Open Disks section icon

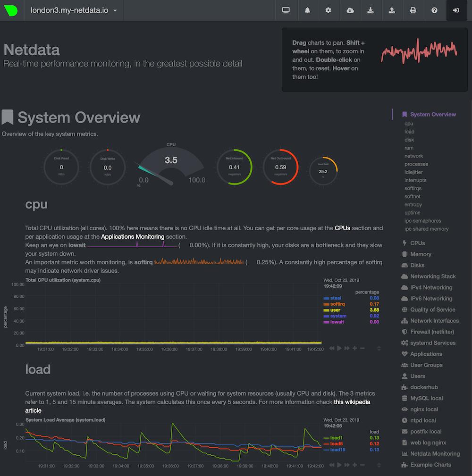(404, 265)
